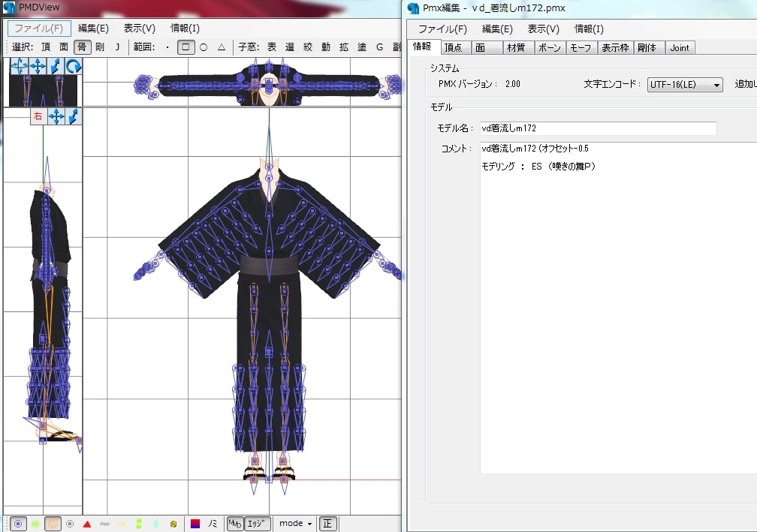Switch to the ボーン tab
This screenshot has width=757, height=532.
pos(550,47)
